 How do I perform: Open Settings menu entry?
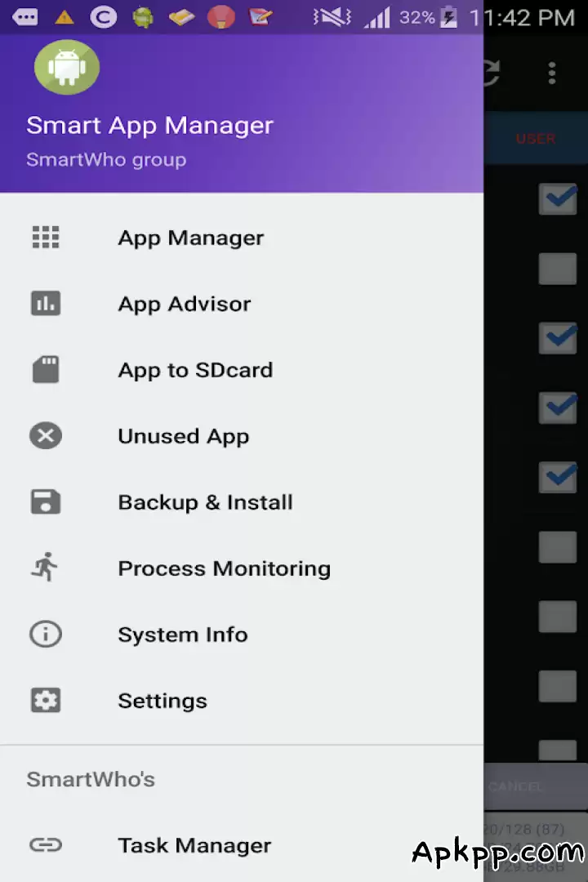click(242, 701)
